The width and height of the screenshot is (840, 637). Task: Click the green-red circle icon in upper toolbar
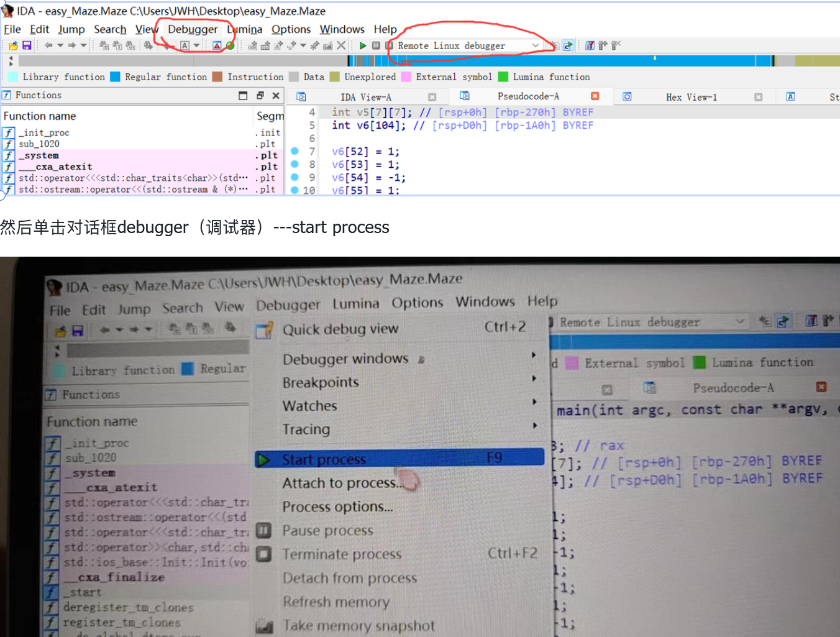tap(230, 45)
